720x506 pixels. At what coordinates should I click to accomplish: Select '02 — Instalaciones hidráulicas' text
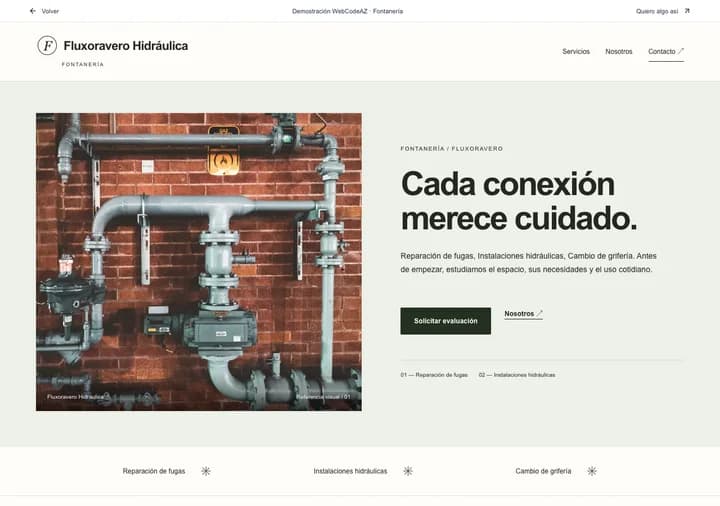517,375
